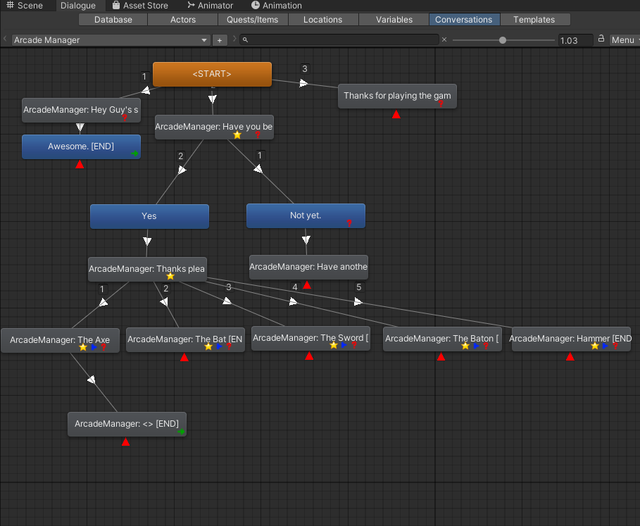The width and height of the screenshot is (640, 526).
Task: Open the Variables section
Action: click(x=394, y=20)
